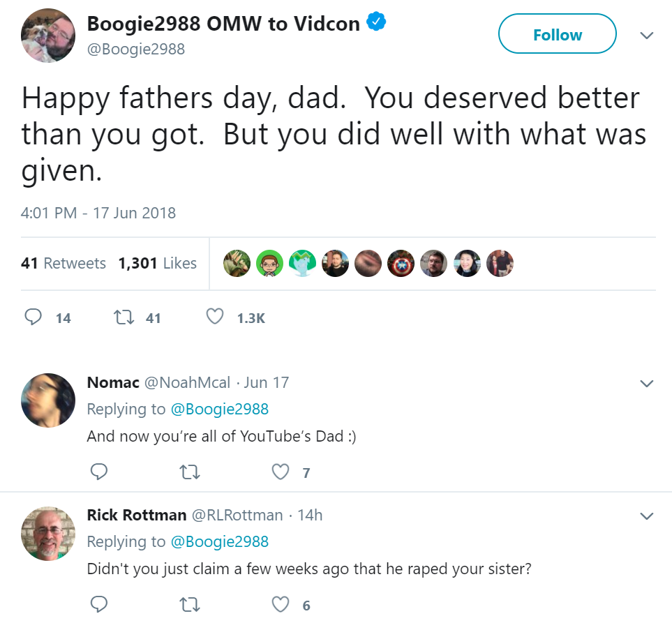Screen dimensions: 672x623
Task: Click the reply icon under the main tweet
Action: [33, 317]
